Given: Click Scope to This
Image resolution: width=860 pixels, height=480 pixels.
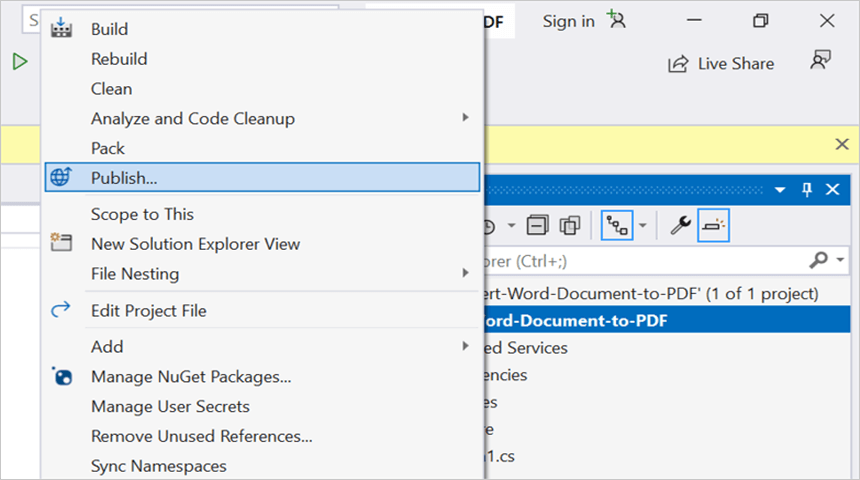Looking at the screenshot, I should point(262,214).
